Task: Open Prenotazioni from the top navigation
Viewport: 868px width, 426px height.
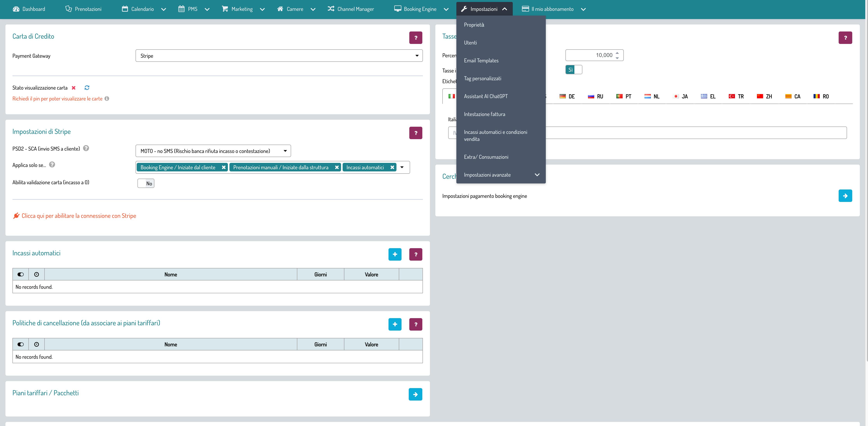Action: pos(83,9)
